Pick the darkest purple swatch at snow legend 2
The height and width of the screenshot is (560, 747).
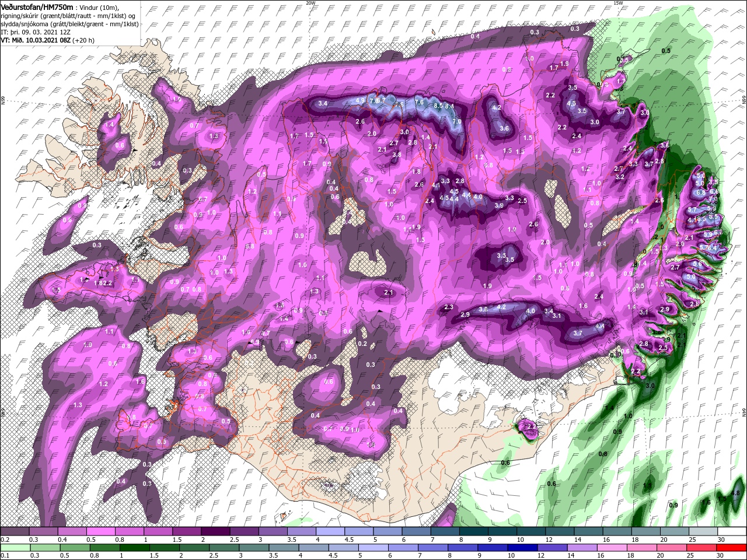pos(215,531)
